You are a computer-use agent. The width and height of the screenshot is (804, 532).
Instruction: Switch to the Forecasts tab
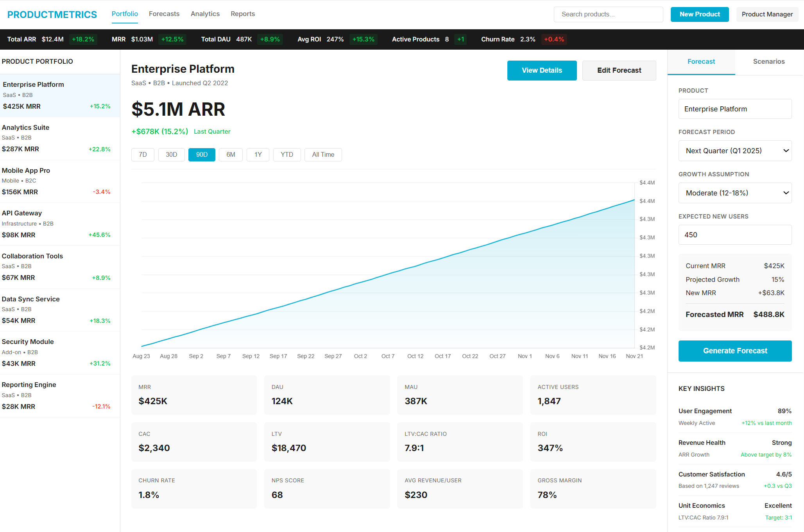164,14
